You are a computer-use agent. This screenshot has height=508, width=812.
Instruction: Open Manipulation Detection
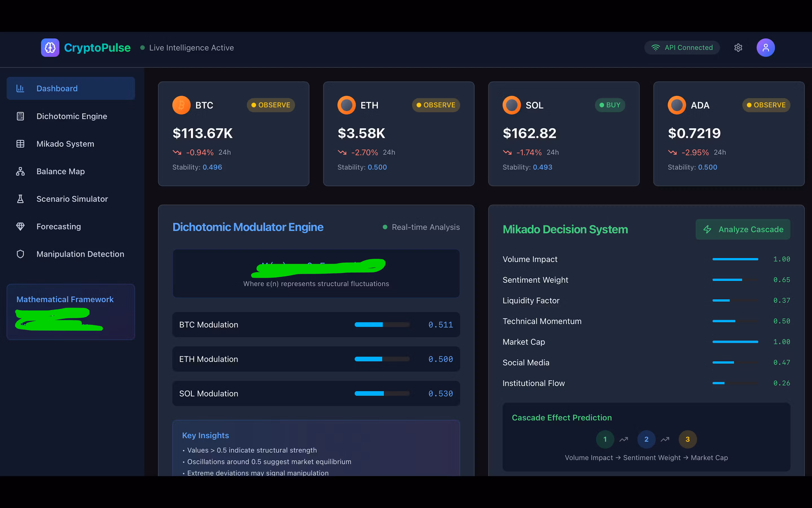click(71, 254)
